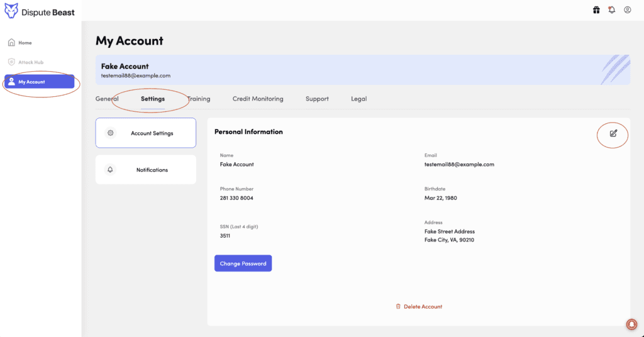644x337 pixels.
Task: Select My Account in the sidebar
Action: tap(39, 82)
